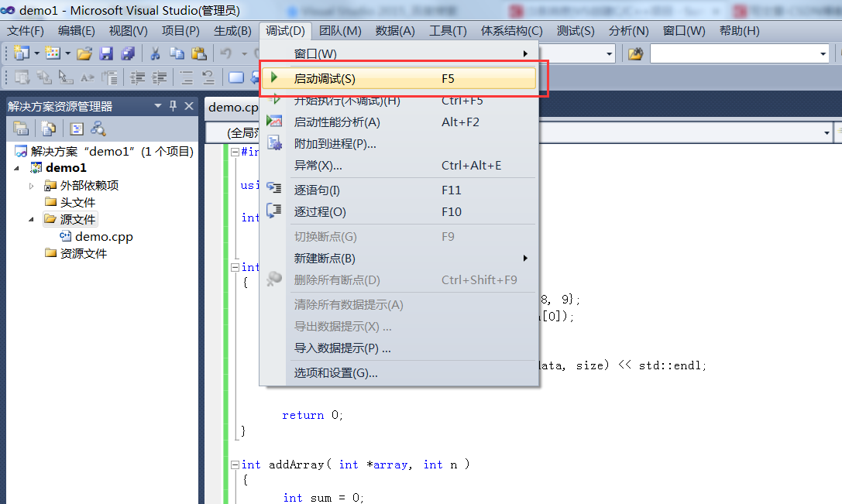Choose 逐过程(O) step over entry
Screen dimensions: 842x504
(398, 212)
